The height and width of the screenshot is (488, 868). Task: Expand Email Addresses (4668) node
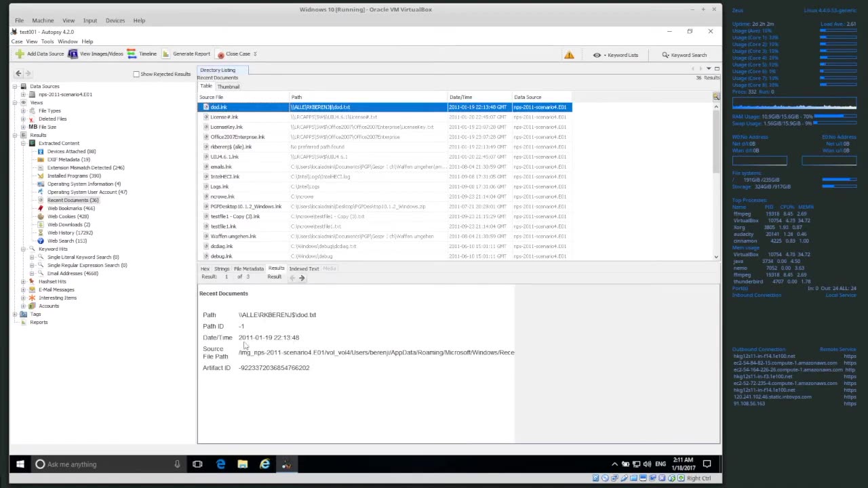(31, 273)
